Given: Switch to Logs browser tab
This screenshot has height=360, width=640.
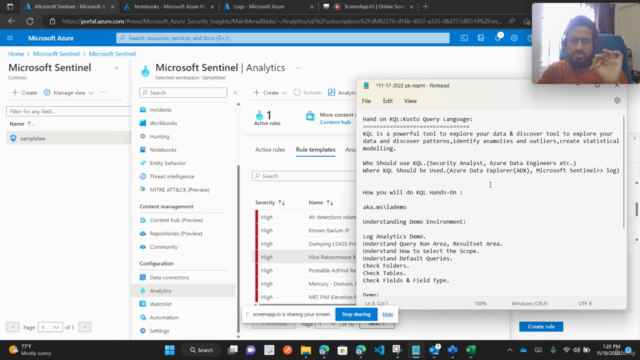Looking at the screenshot, I should point(269,7).
